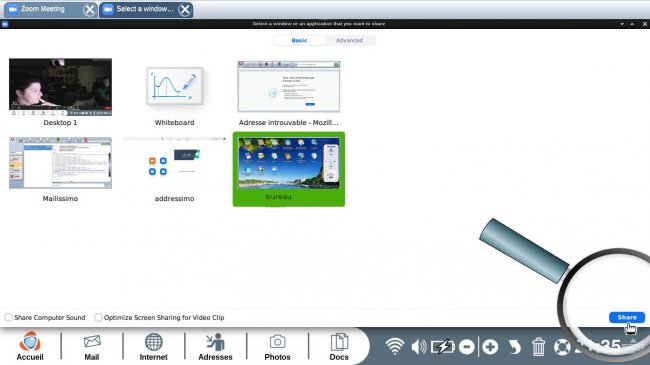
Task: Open the trash bin icon
Action: click(x=538, y=347)
